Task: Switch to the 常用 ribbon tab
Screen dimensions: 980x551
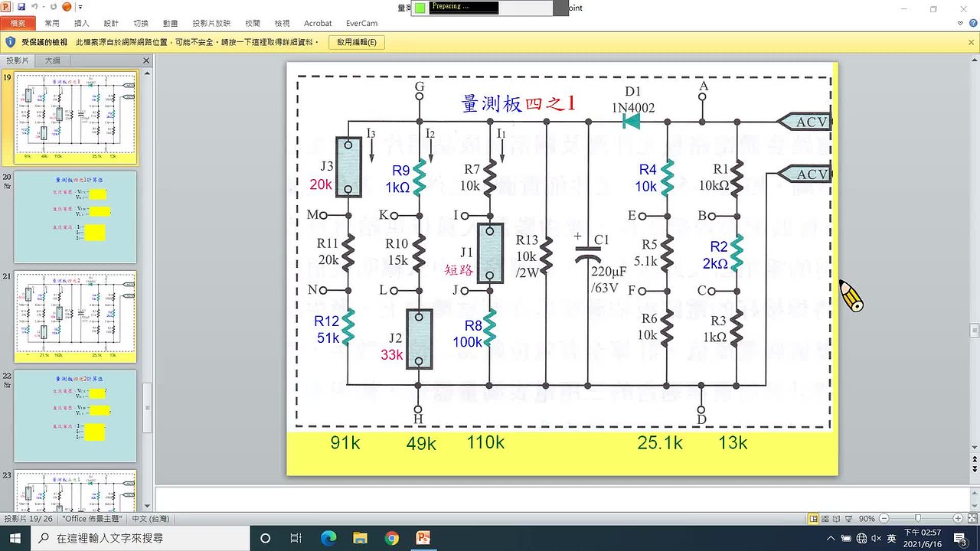Action: 52,24
